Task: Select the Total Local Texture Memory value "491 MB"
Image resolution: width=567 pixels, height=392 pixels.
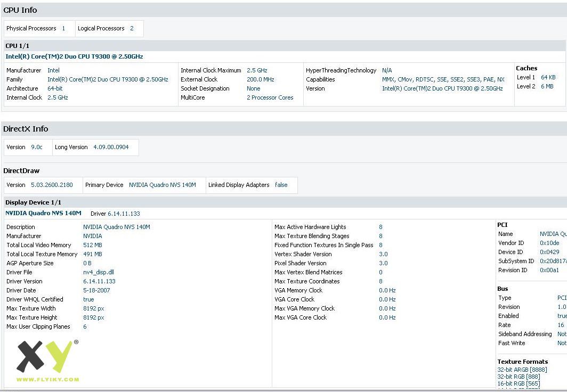Action: [93, 254]
